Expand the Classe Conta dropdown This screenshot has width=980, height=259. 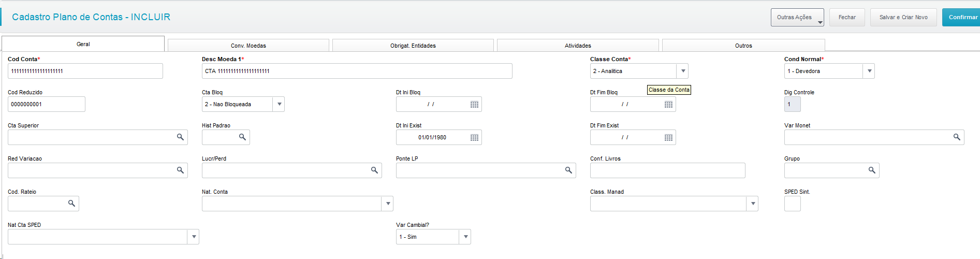click(683, 71)
